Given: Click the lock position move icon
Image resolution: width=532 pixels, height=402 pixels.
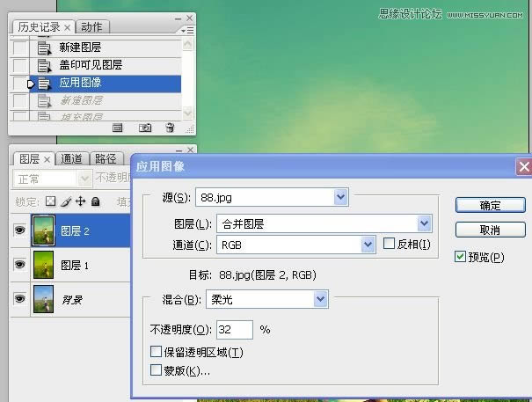Looking at the screenshot, I should pos(80,201).
